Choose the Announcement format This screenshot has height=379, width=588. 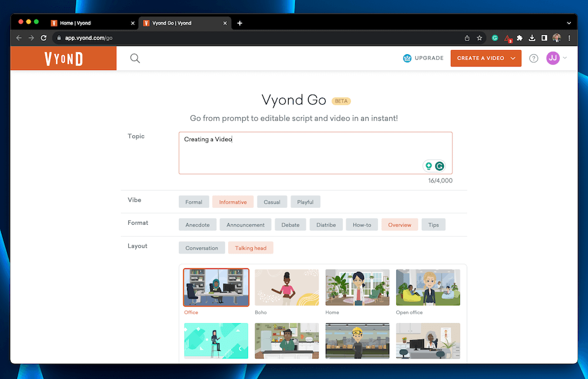[x=245, y=225]
